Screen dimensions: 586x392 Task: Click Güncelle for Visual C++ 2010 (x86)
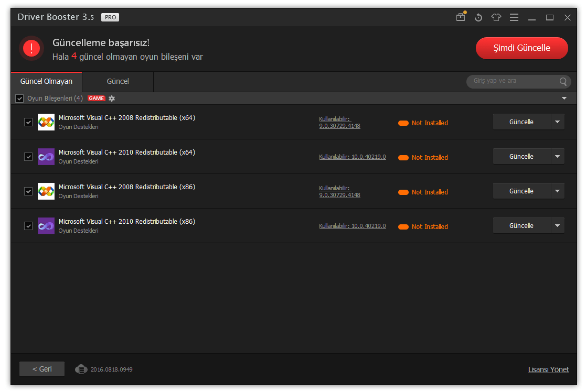(x=521, y=225)
